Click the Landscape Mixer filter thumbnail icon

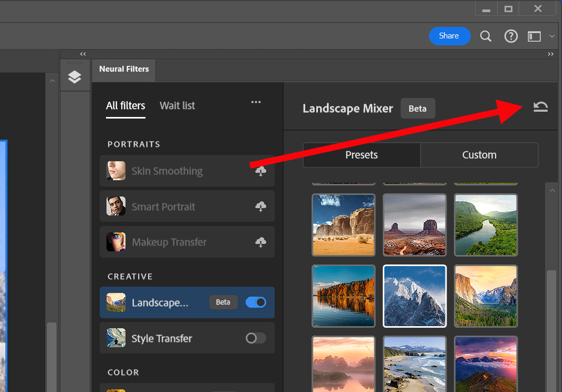pyautogui.click(x=116, y=302)
